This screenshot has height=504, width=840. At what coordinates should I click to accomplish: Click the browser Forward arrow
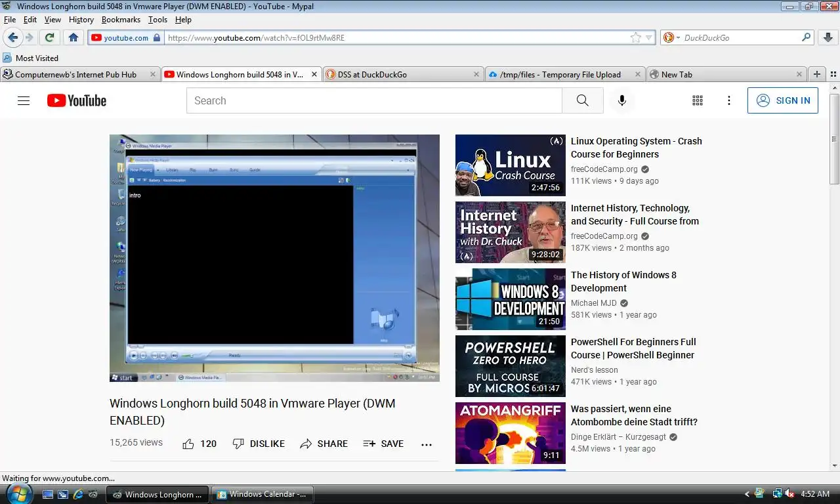29,37
